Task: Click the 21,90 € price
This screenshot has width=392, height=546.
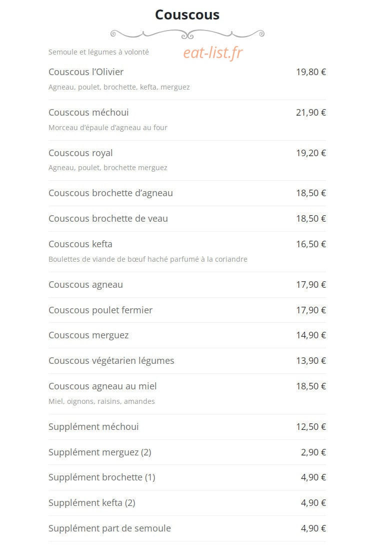Action: [311, 113]
